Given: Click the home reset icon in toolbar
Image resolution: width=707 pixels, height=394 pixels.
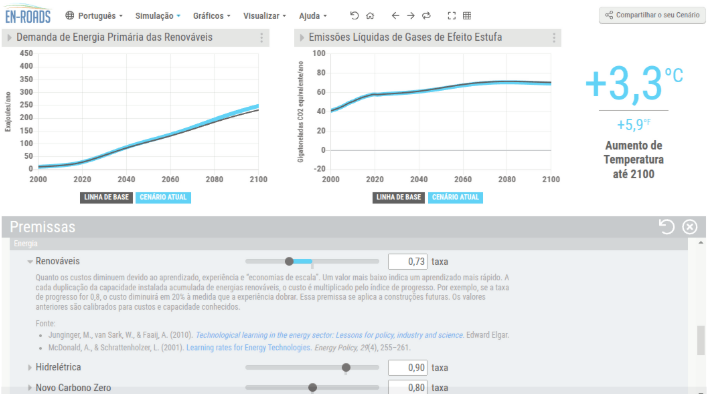Looking at the screenshot, I should [x=370, y=16].
